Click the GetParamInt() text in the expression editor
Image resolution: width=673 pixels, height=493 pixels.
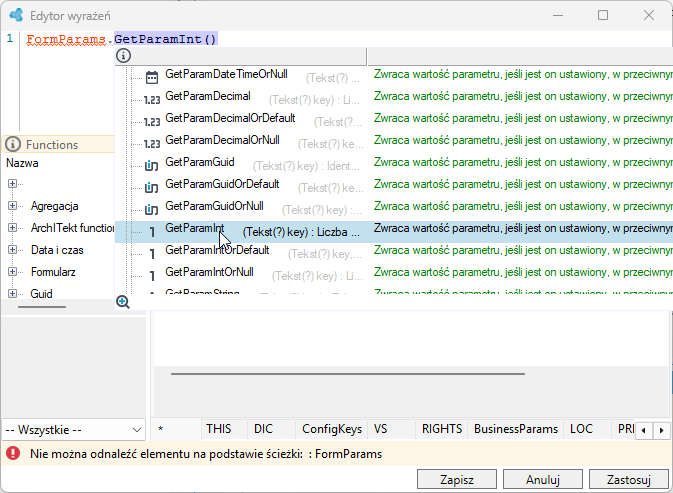(166, 39)
